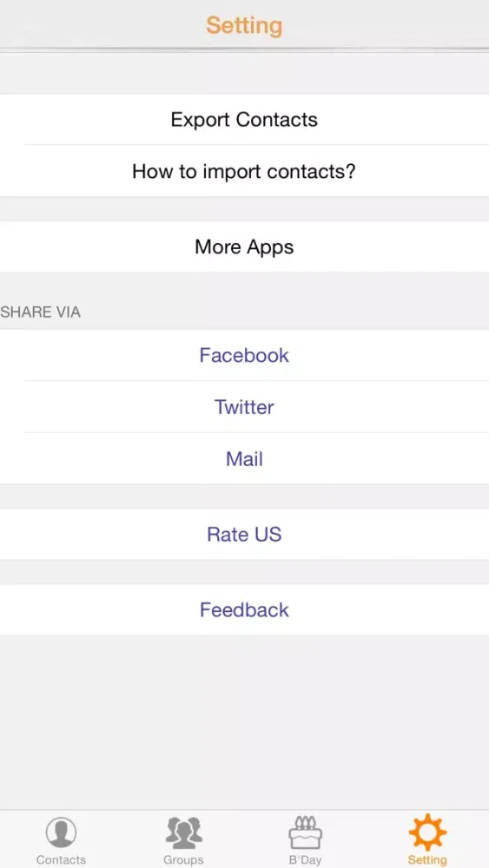Image resolution: width=489 pixels, height=868 pixels.
Task: Tap the Groups people icon
Action: (x=183, y=832)
